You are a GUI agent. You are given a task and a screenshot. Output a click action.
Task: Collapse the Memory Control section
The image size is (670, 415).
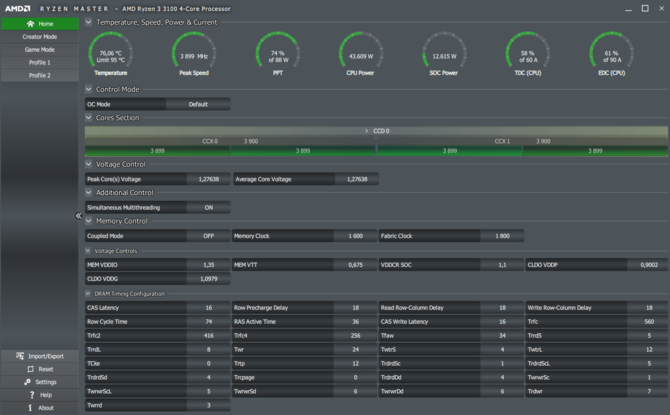coord(89,221)
